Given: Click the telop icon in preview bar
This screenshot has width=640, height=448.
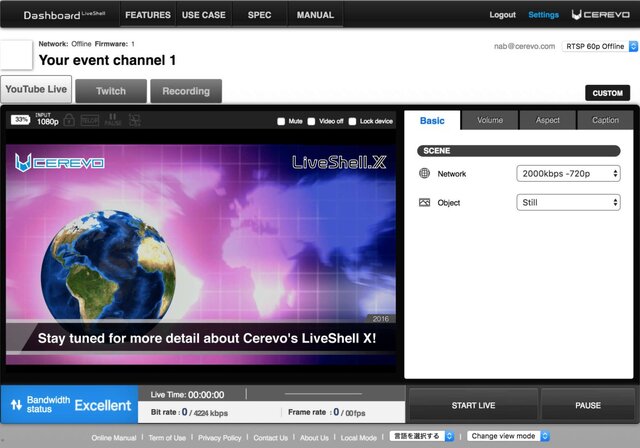Looking at the screenshot, I should 90,120.
